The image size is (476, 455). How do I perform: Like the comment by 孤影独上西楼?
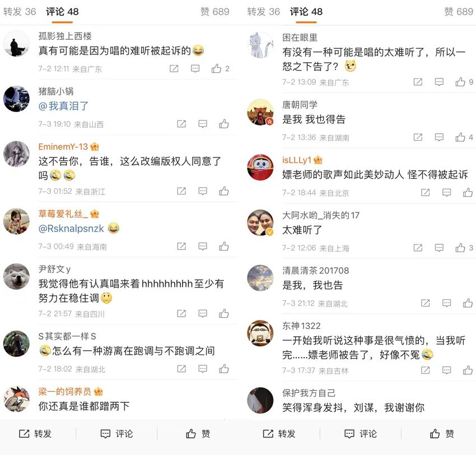[216, 69]
